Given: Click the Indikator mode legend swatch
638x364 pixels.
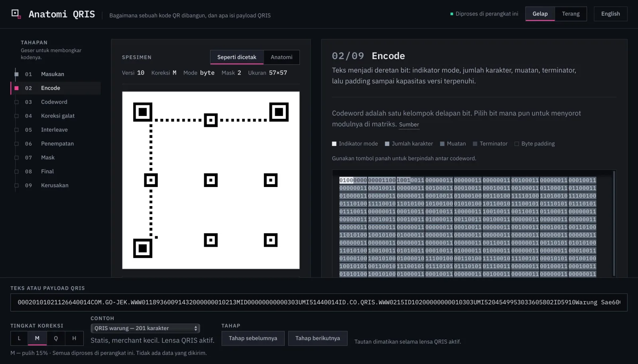Looking at the screenshot, I should tap(334, 144).
